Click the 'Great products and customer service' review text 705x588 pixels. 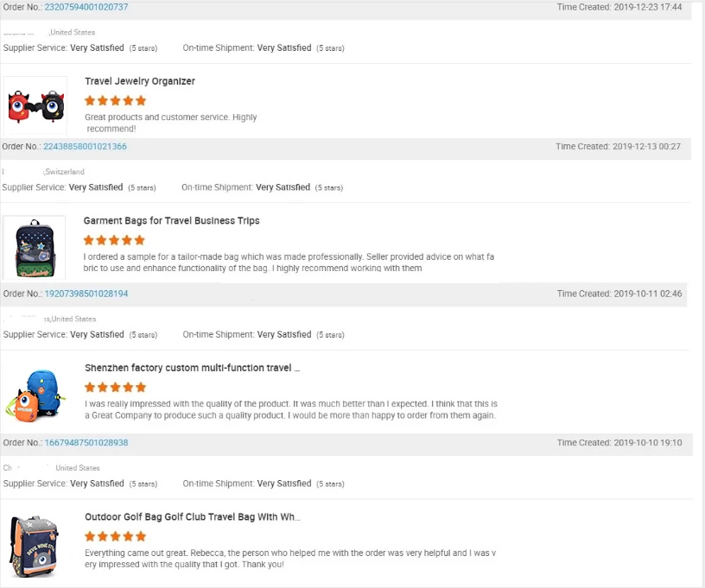170,117
